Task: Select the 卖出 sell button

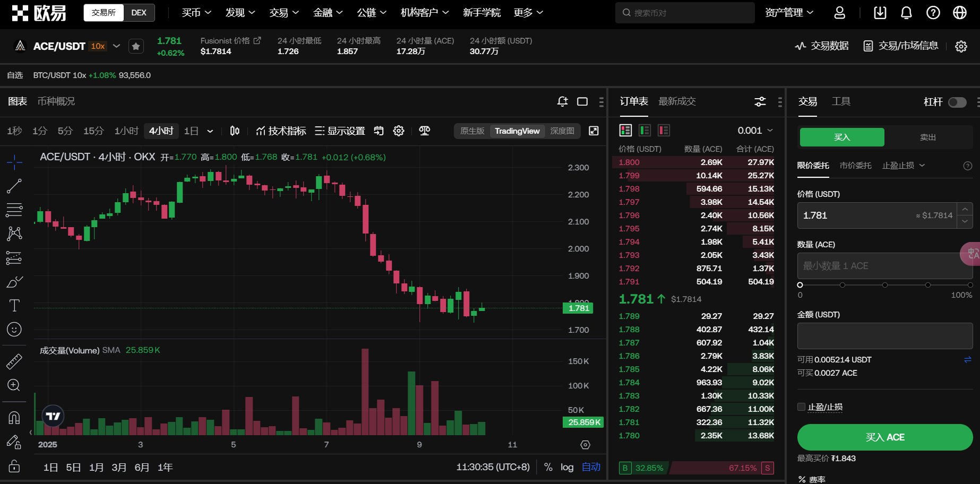Action: click(927, 137)
